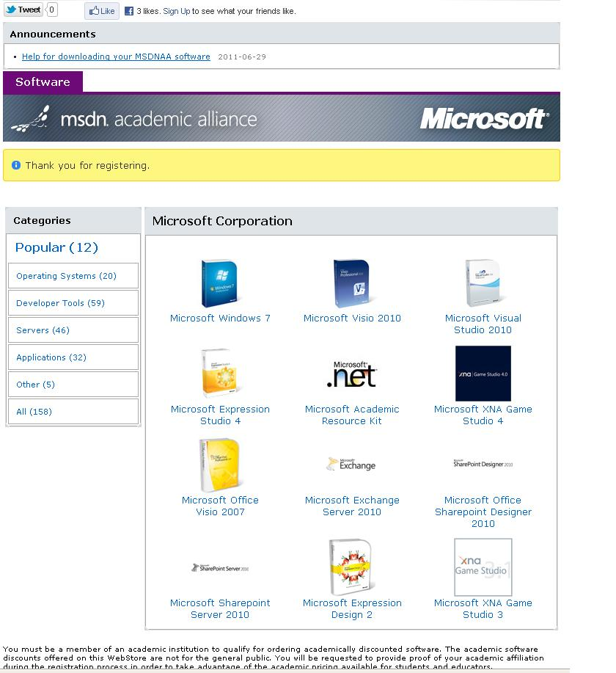
Task: Click the Categories heading
Action: click(x=42, y=221)
